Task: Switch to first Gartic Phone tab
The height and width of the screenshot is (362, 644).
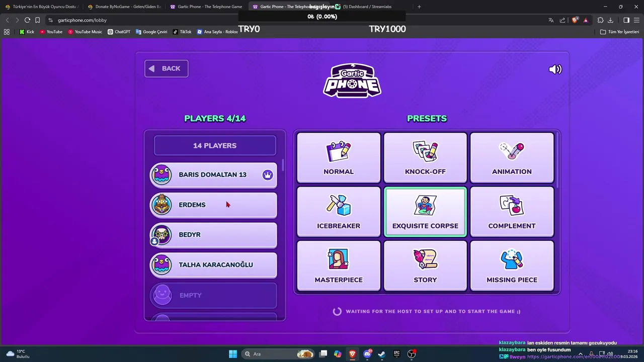Action: pyautogui.click(x=206, y=7)
